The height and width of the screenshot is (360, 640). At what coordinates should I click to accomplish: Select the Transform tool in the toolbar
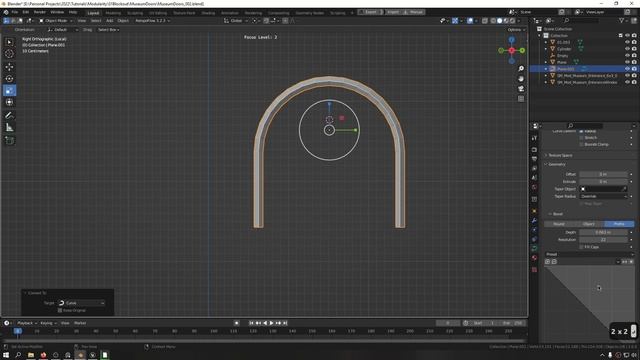[x=9, y=102]
